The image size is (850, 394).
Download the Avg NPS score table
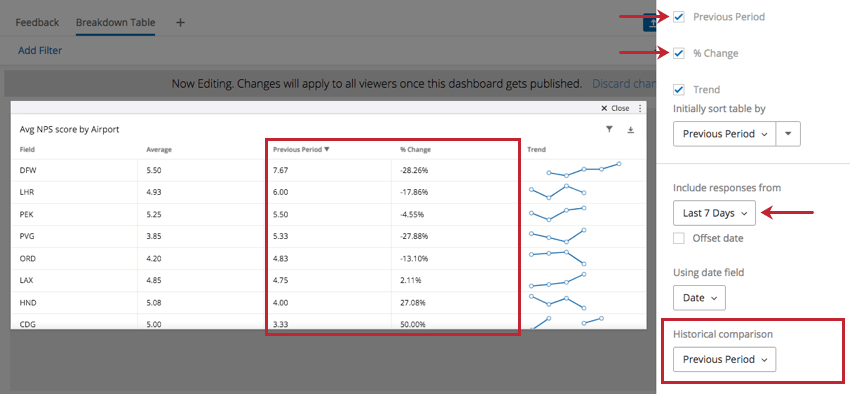pos(630,130)
